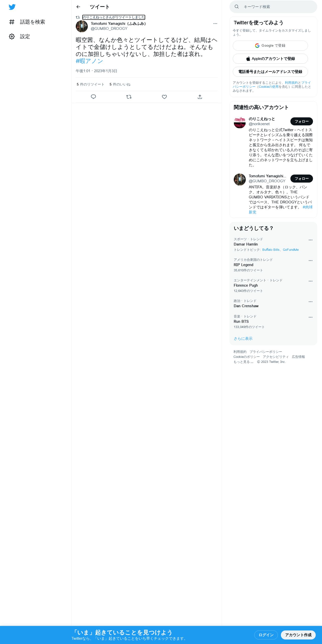322x644 pixels.
Task: Click the retweet icon below the tweet
Action: click(129, 97)
